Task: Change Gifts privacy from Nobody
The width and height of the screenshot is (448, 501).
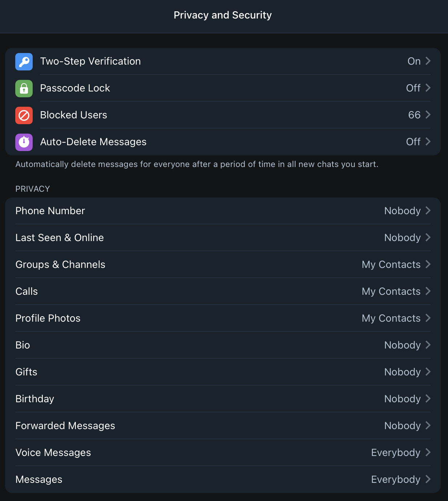Action: point(402,372)
